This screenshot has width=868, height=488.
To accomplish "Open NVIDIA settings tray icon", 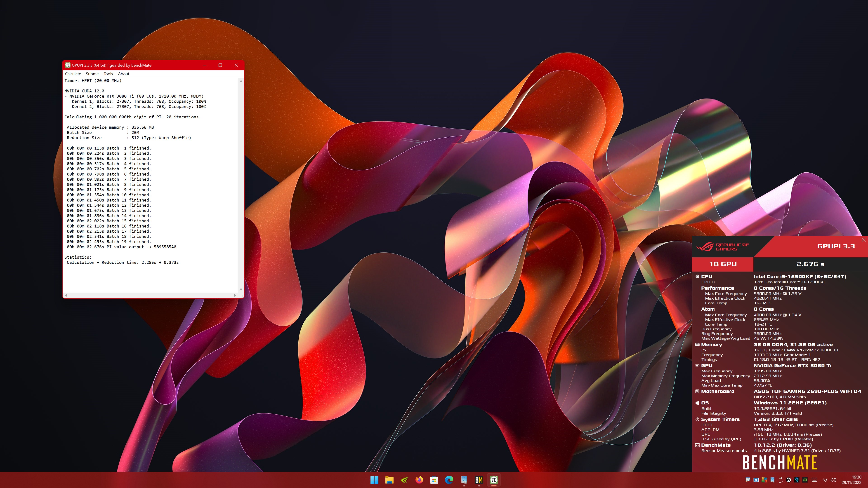I will pyautogui.click(x=805, y=480).
